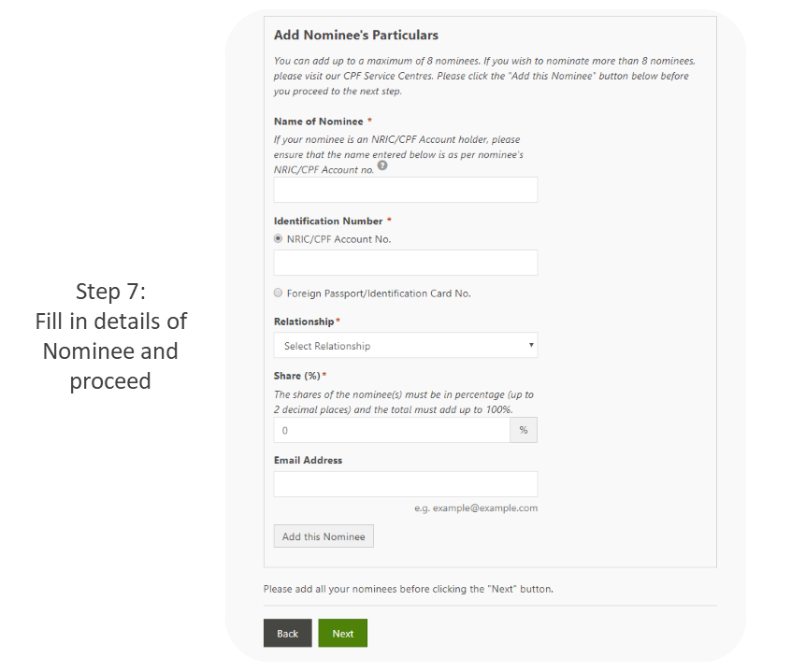Click the Foreign Passport label text
Viewport: 791px width, 672px height.
click(379, 293)
